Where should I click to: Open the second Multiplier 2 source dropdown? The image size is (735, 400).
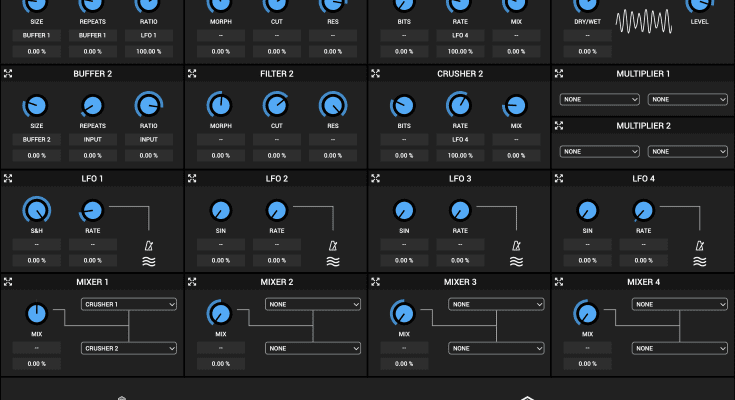click(687, 151)
